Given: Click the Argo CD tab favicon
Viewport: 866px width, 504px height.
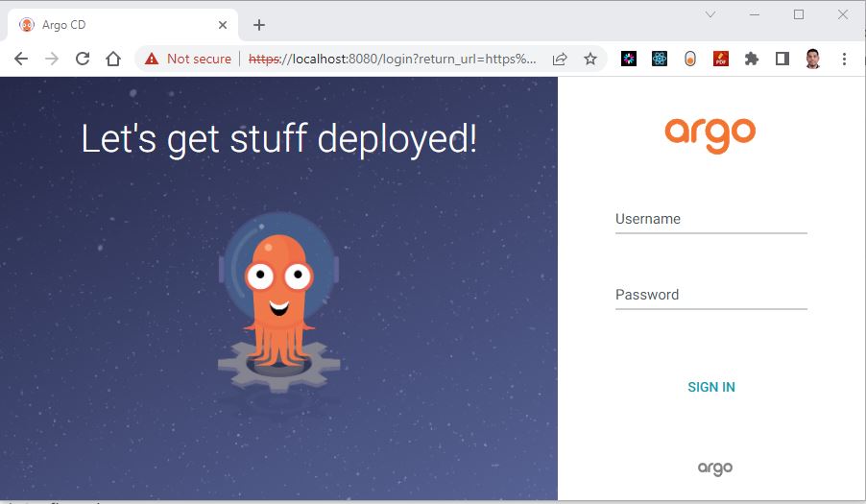Looking at the screenshot, I should (27, 25).
